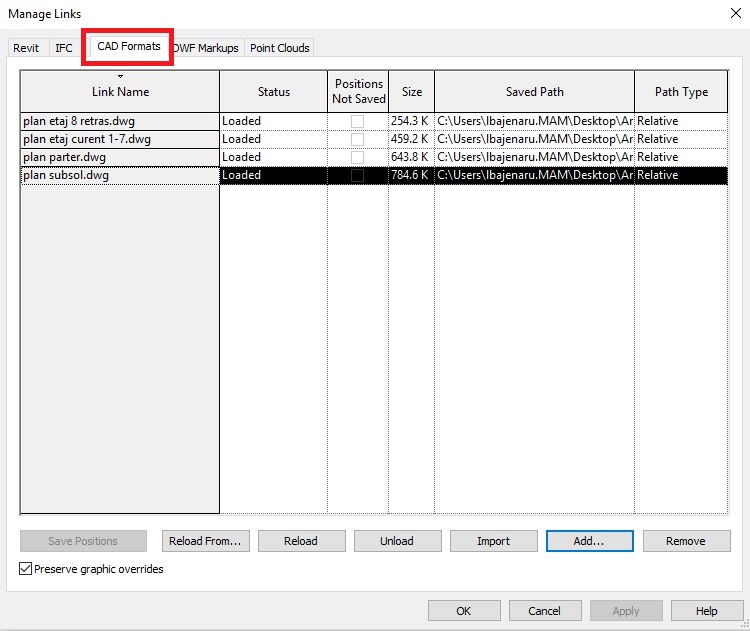The height and width of the screenshot is (631, 750).
Task: Confirm with the OK button
Action: (x=464, y=611)
